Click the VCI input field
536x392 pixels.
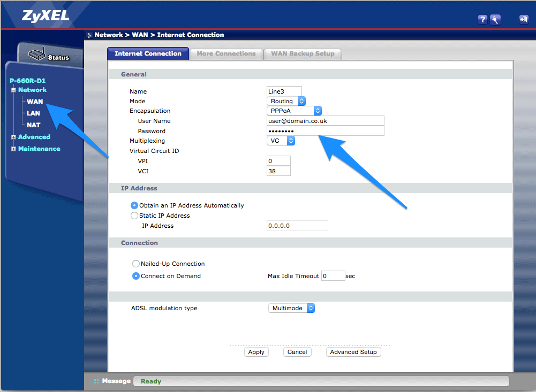(x=278, y=171)
